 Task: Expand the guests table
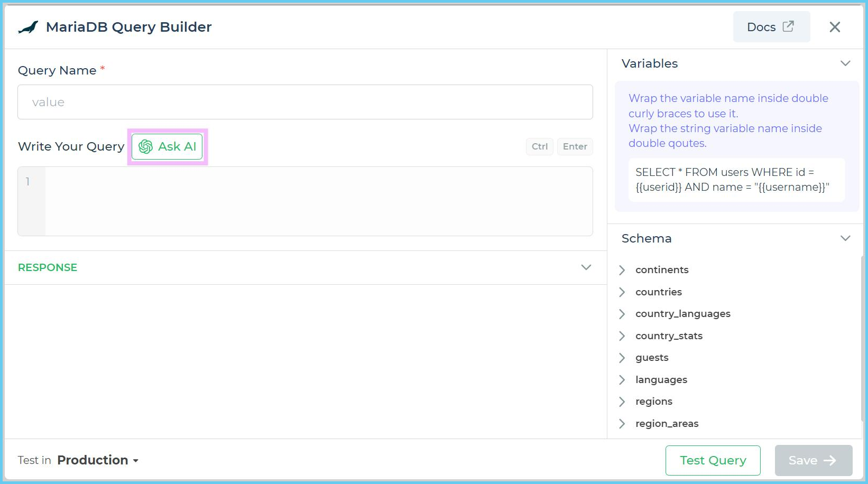point(622,358)
